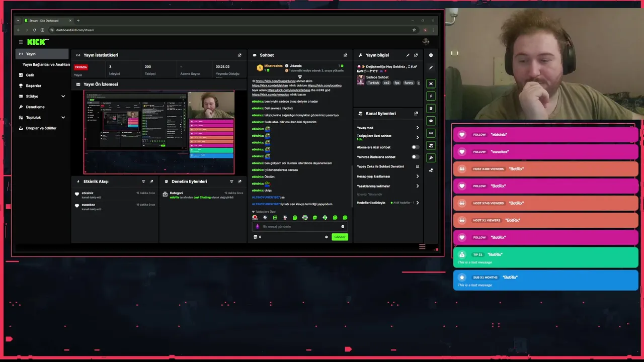
Task: Toggle wrench widget icon in right rail
Action: (431, 158)
